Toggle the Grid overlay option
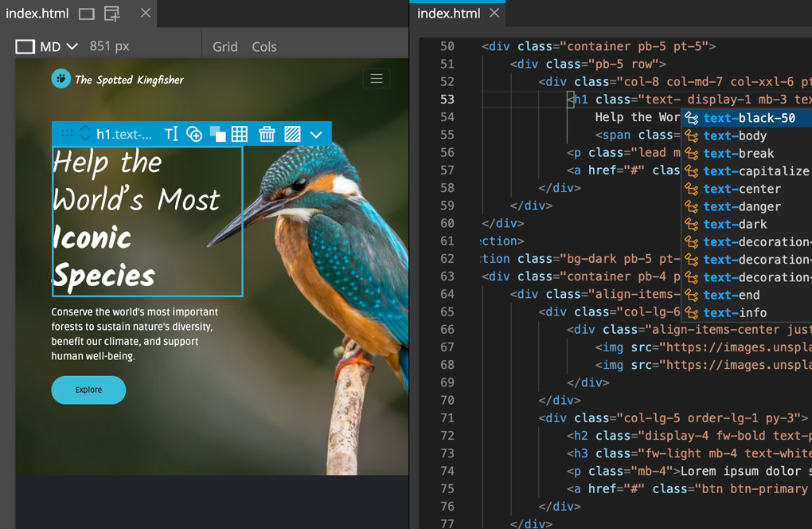This screenshot has height=529, width=812. click(224, 47)
